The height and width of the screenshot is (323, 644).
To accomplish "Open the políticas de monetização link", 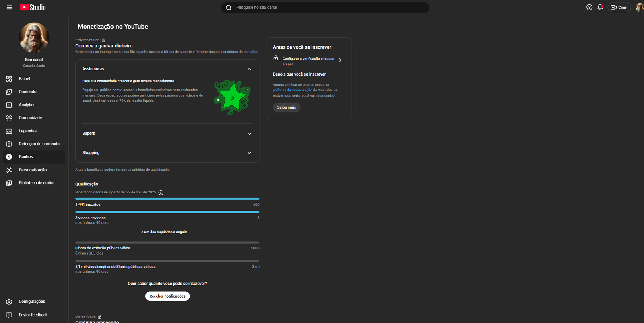I will click(292, 90).
